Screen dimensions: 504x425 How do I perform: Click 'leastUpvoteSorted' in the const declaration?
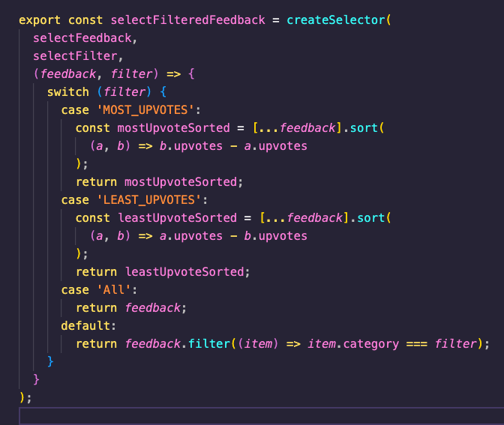tap(177, 218)
